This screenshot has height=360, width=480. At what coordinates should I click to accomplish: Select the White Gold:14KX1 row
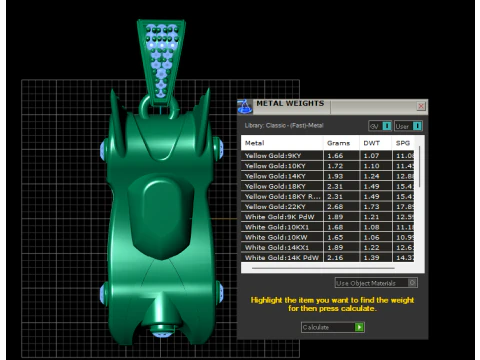[x=327, y=247]
